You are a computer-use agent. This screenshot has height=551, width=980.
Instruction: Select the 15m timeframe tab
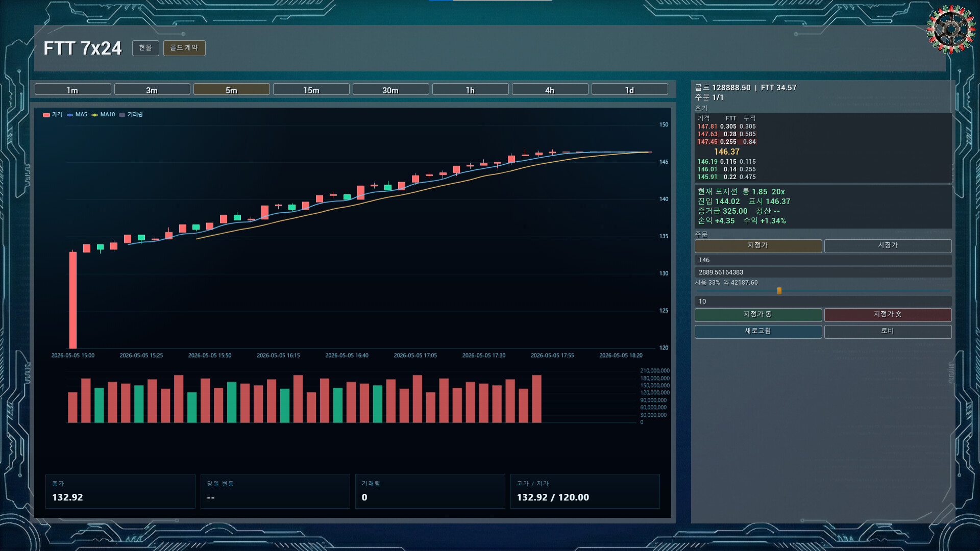(x=311, y=89)
